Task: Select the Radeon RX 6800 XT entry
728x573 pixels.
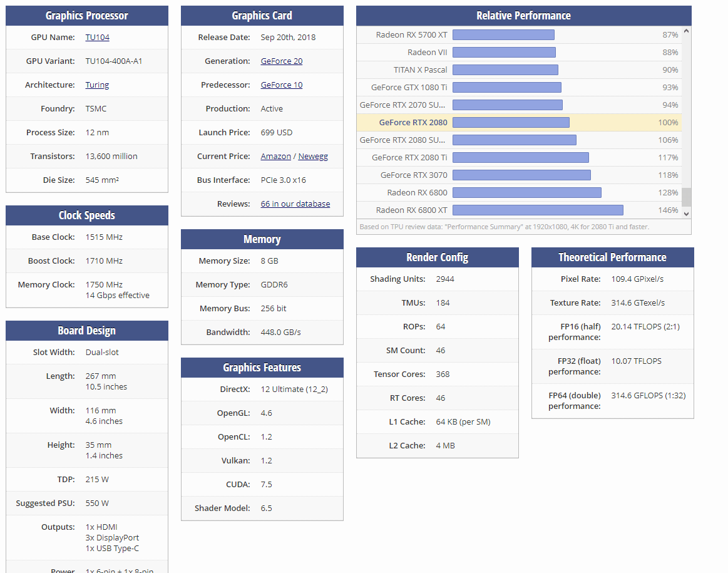Action: (x=519, y=210)
